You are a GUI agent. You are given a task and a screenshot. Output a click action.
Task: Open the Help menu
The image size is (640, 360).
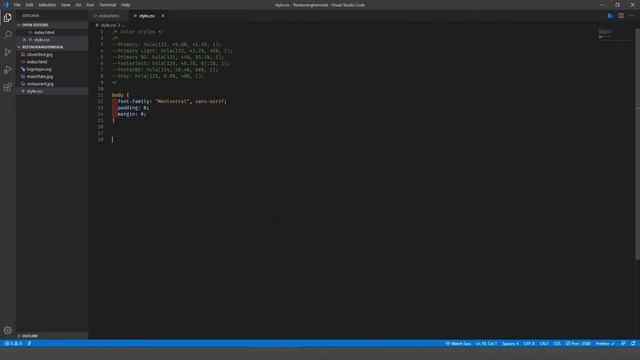(125, 5)
